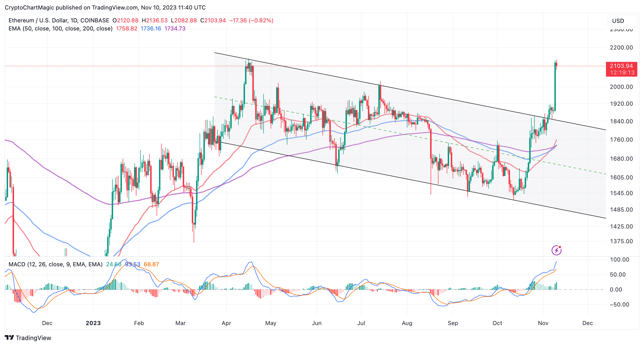644x346 pixels.
Task: Click the Jun label on time axis
Action: click(x=317, y=323)
